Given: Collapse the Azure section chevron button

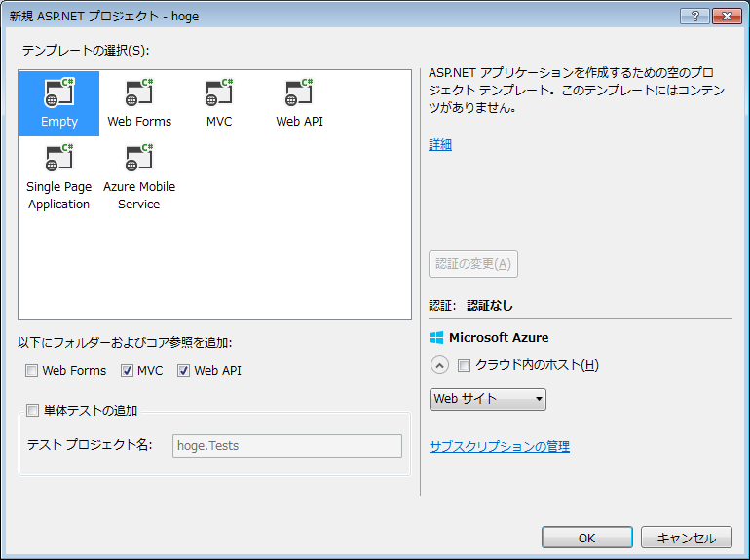Looking at the screenshot, I should coord(439,366).
